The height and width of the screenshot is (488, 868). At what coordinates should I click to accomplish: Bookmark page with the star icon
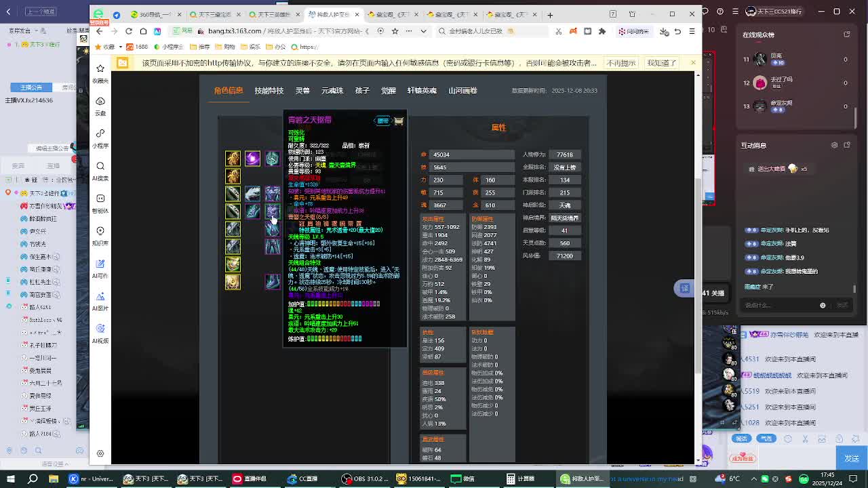click(395, 31)
